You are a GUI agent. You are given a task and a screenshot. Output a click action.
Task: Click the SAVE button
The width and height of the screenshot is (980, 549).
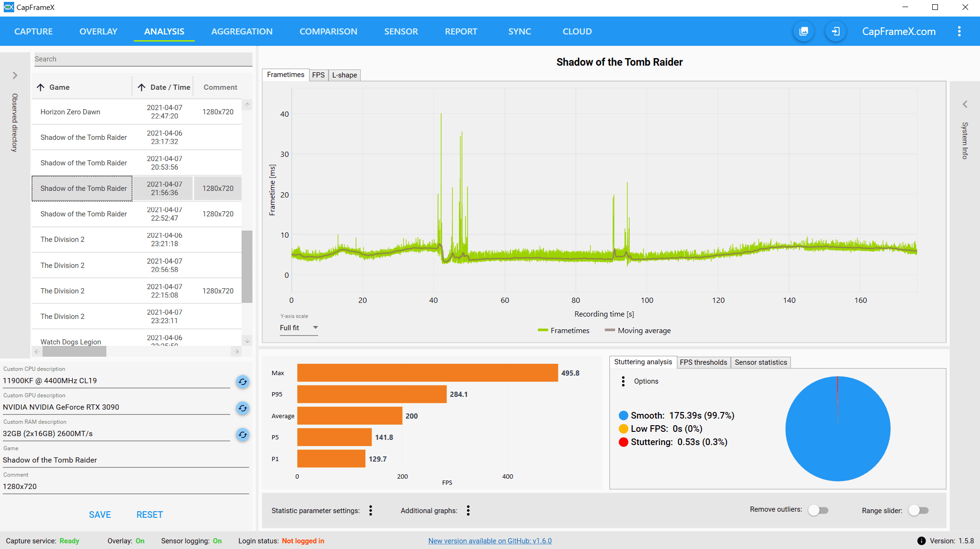[x=100, y=515]
